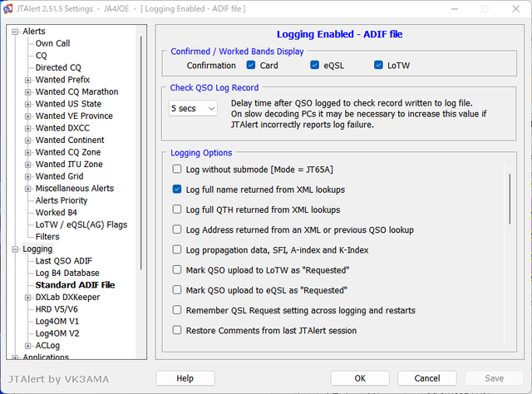Screen dimensions: 532x394
Task: Select Log4OM V1 logging item
Action: (57, 321)
